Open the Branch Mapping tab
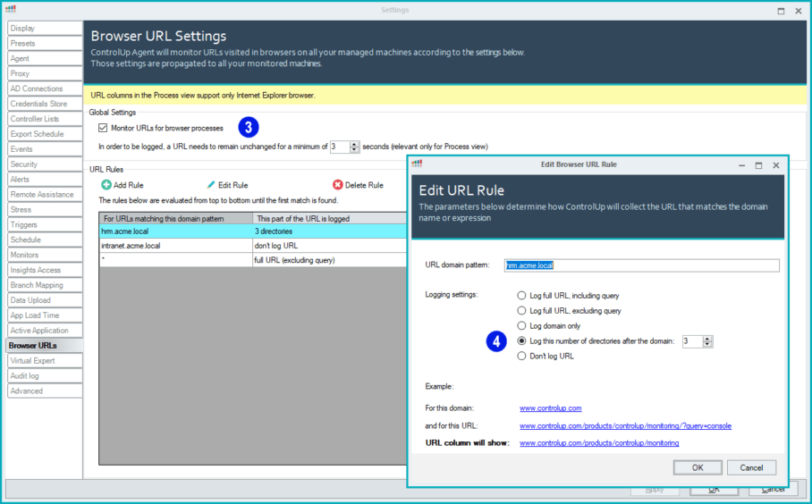The image size is (812, 504). point(45,284)
